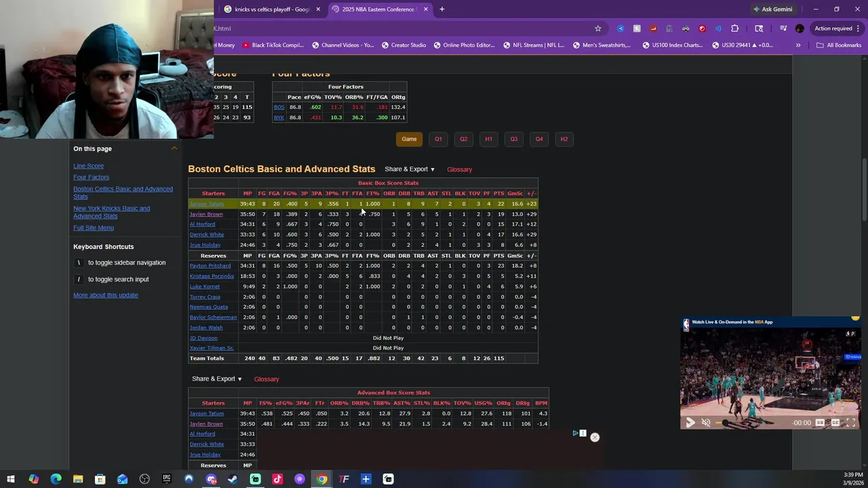Open the media controls music-note icon

(x=783, y=28)
